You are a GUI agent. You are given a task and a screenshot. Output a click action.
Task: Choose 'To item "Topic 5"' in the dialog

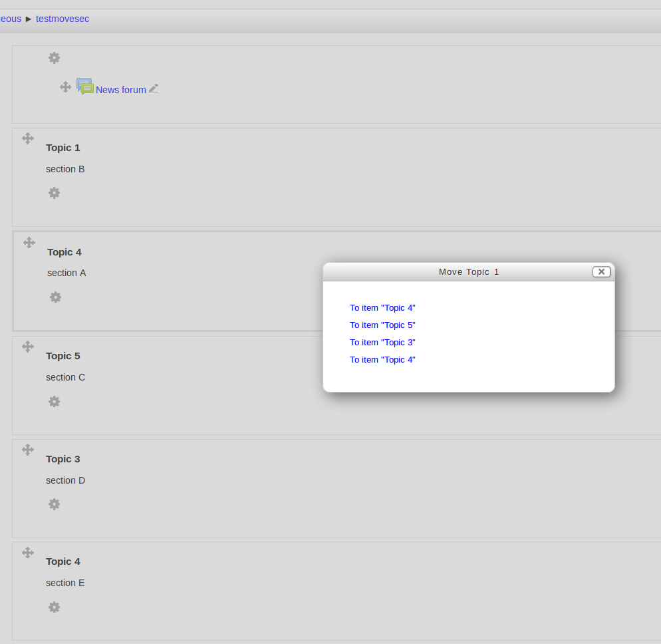click(x=382, y=325)
